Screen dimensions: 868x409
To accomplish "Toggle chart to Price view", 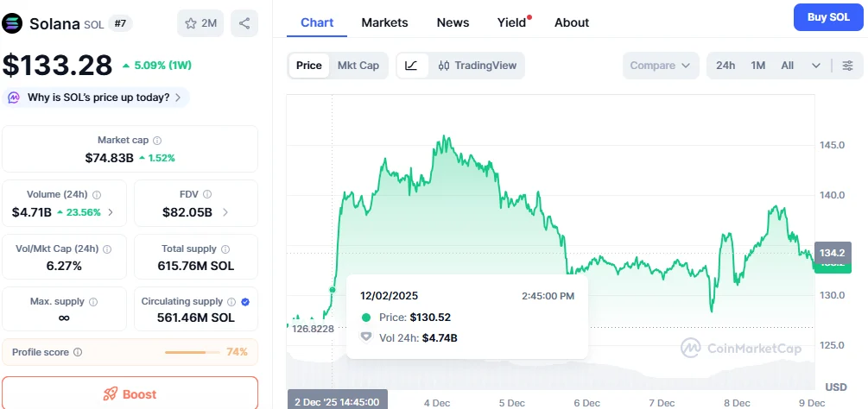I will point(308,66).
